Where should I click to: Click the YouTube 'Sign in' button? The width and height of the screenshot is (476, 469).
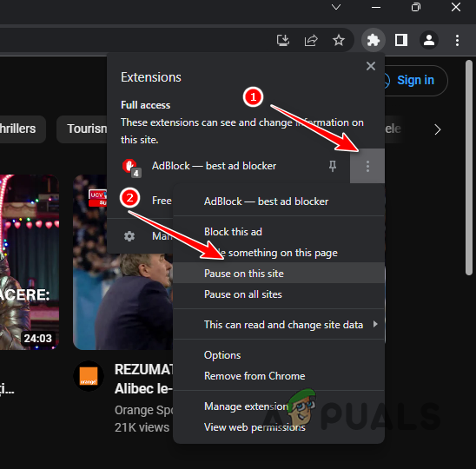pos(415,81)
